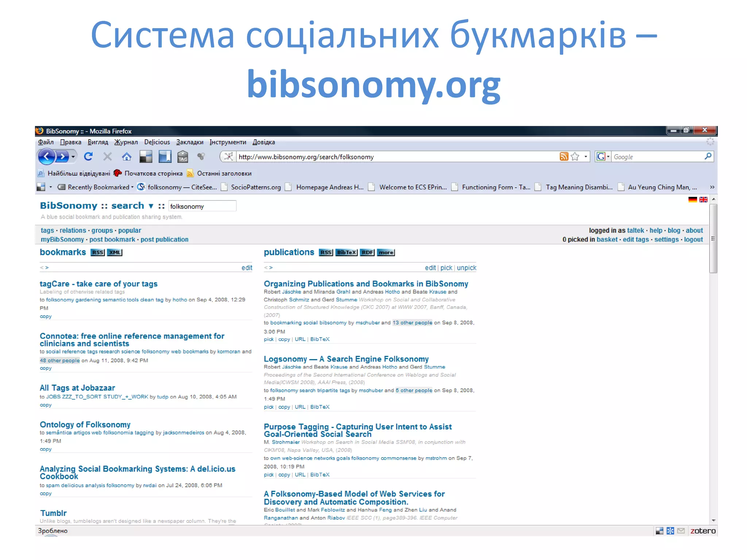Open the Правка menu
The image size is (747, 560).
coord(71,142)
